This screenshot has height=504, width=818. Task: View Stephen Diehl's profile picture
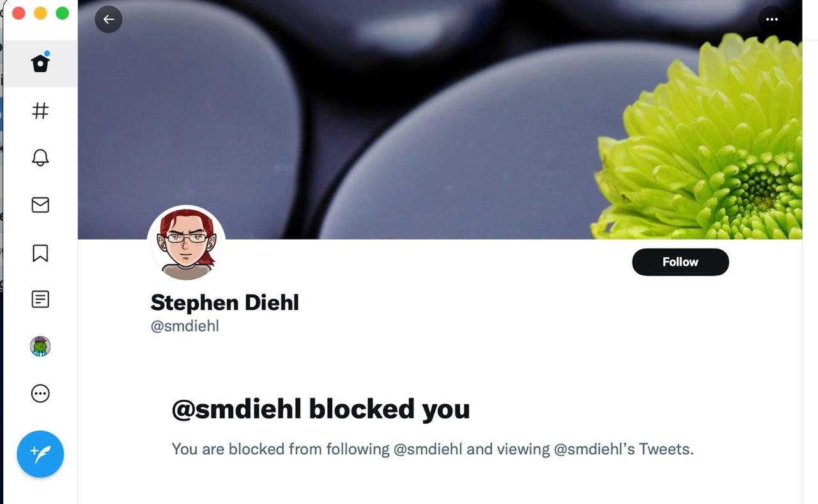click(x=187, y=243)
